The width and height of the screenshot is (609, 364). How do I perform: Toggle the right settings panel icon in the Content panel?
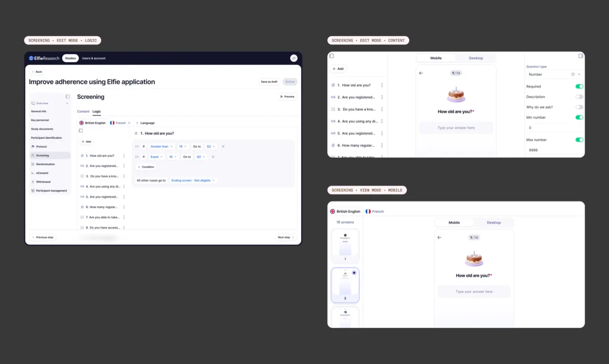coord(580,56)
